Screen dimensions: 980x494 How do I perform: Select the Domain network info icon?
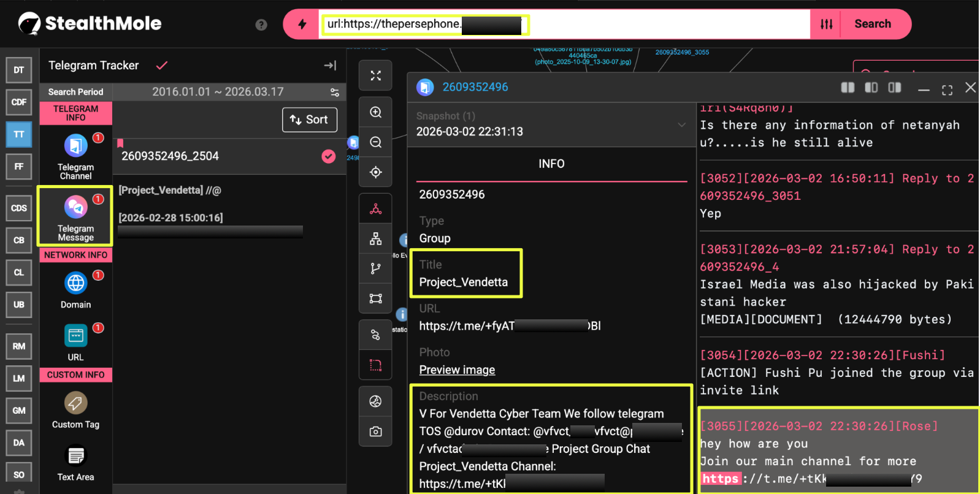point(75,283)
